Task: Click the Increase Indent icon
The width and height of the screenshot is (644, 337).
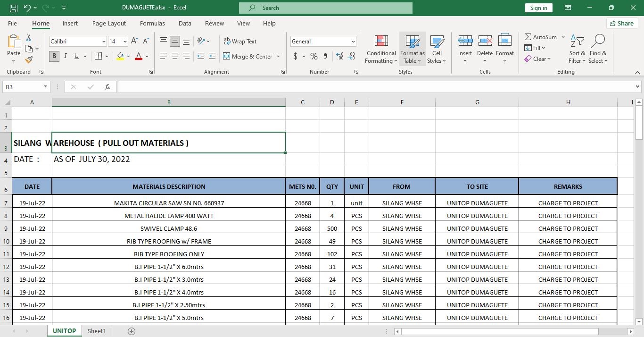Action: click(212, 56)
